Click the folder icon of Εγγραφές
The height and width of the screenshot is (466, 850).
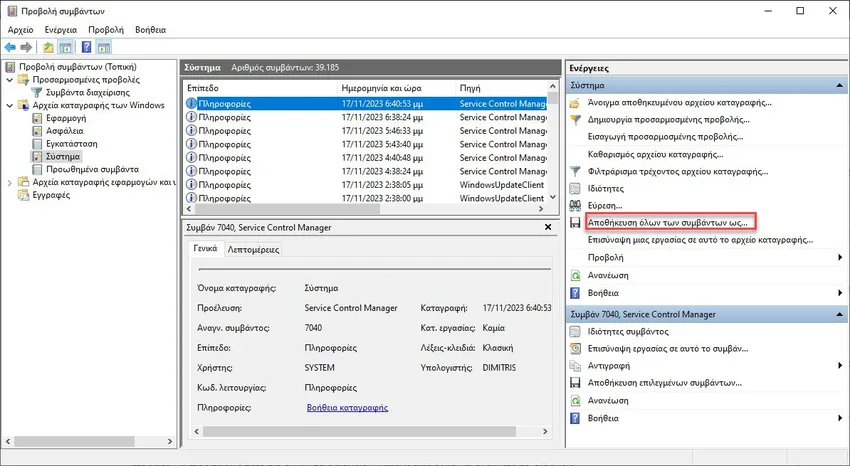pos(23,195)
